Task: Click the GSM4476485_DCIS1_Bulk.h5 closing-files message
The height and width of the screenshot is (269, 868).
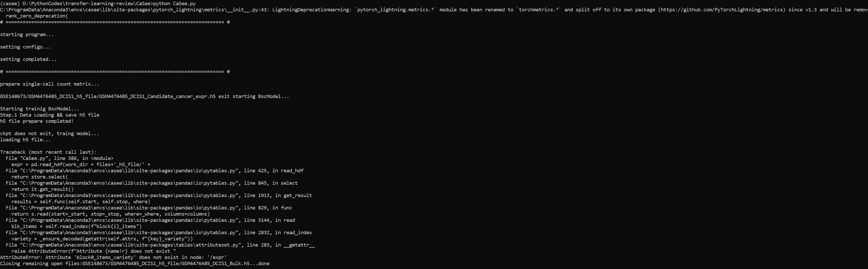Action: pyautogui.click(x=135, y=263)
